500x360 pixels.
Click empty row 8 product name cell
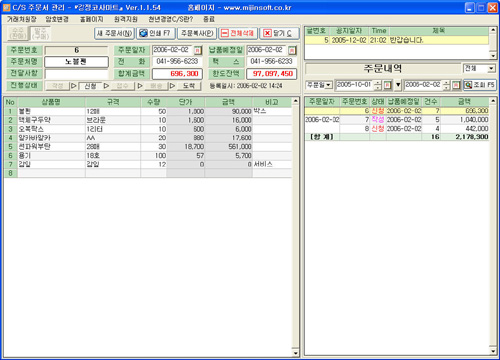pyautogui.click(x=51, y=173)
